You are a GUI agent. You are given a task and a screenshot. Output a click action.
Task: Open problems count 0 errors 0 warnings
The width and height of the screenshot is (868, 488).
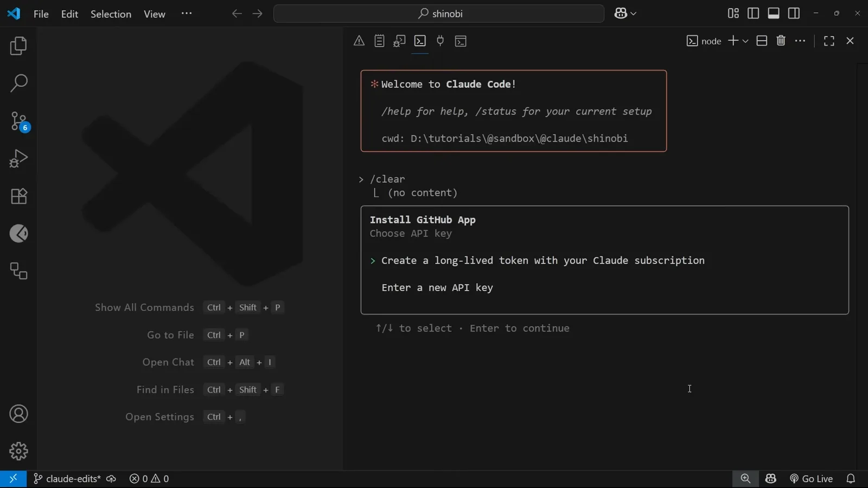click(149, 479)
